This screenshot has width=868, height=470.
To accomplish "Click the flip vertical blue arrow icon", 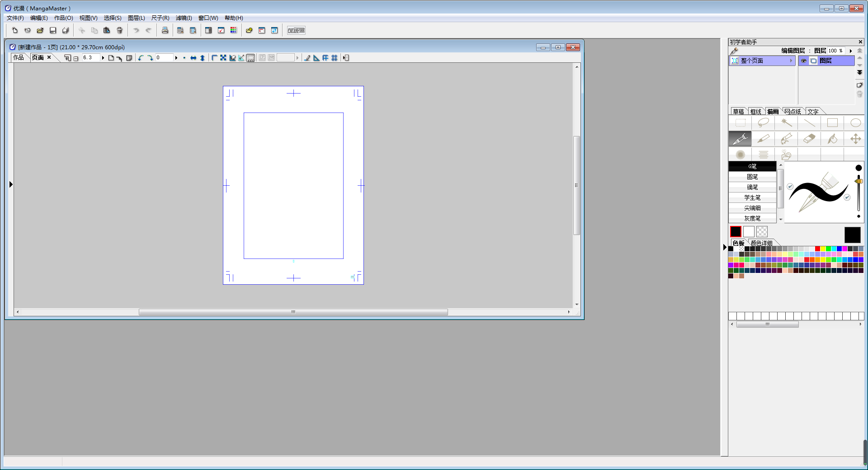I will (x=203, y=58).
